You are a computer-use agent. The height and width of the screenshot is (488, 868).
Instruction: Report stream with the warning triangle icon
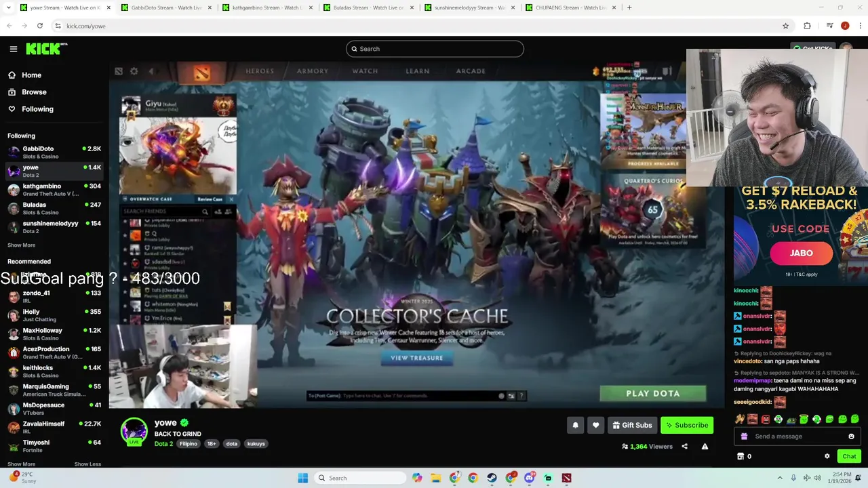(705, 447)
